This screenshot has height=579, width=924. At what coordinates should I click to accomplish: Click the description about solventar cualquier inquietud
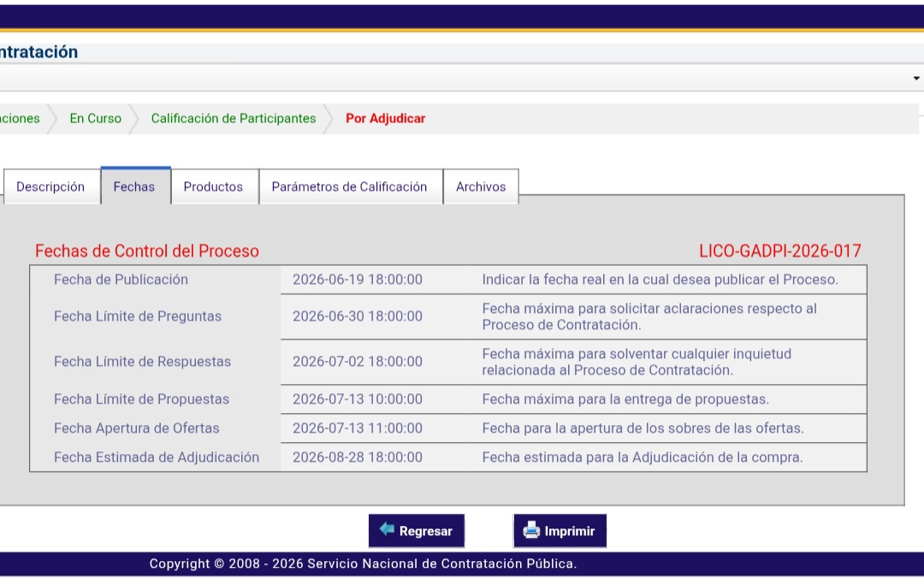637,363
